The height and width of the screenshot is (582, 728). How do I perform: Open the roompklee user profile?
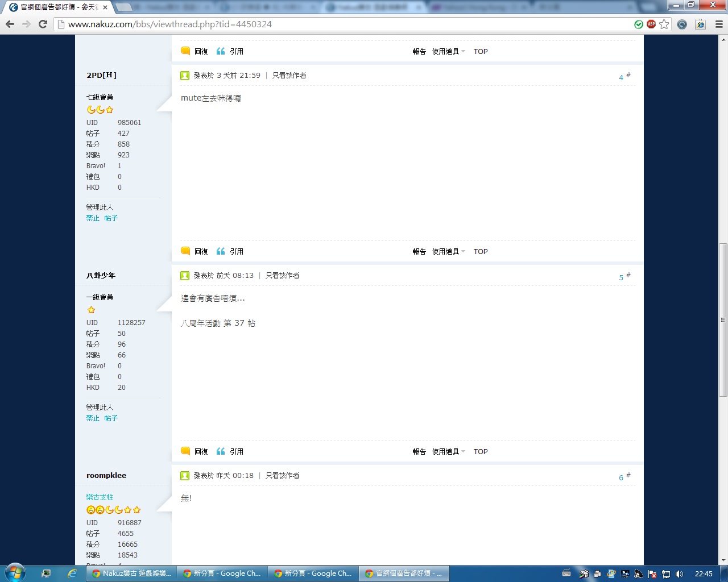(x=106, y=476)
